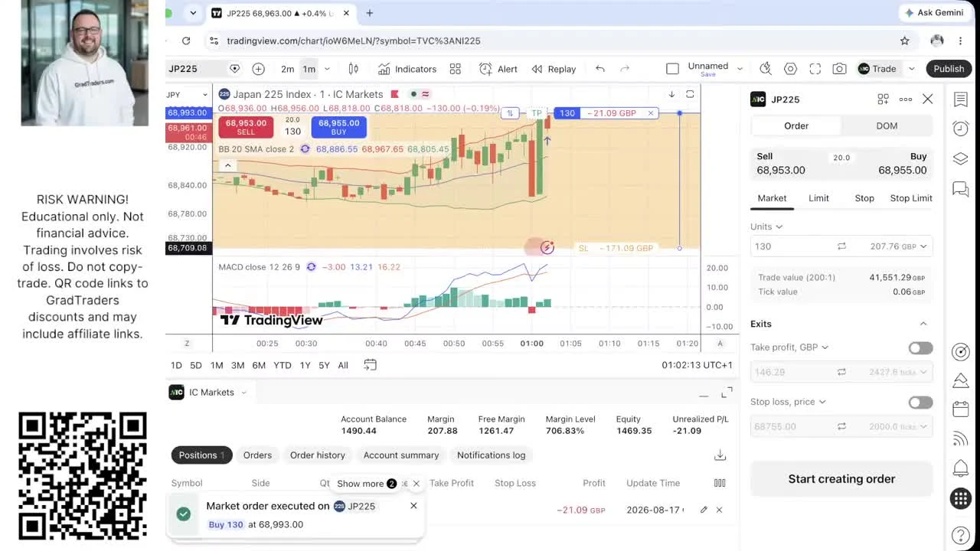Click the Units quantity input field
Screen dimensions: 980x551
coord(792,246)
